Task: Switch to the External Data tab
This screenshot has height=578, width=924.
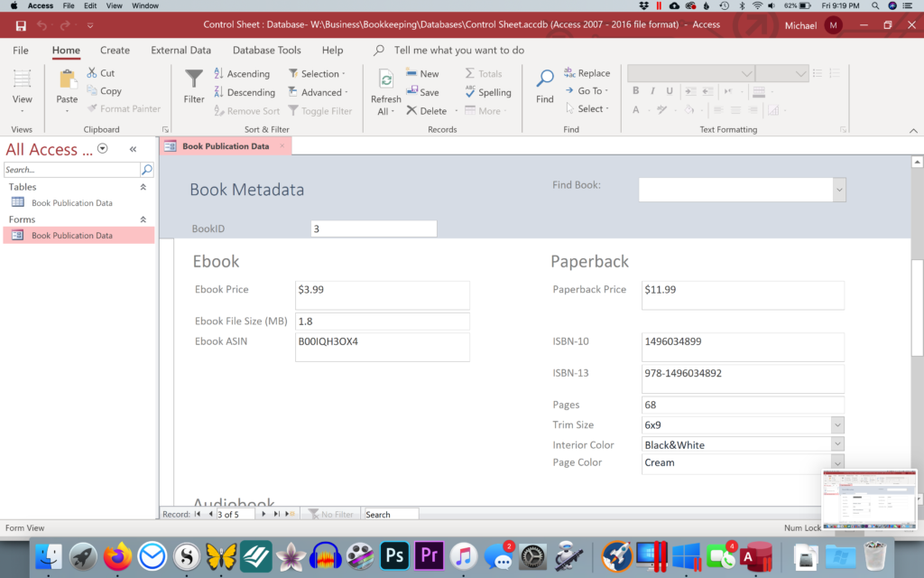Action: coord(180,51)
